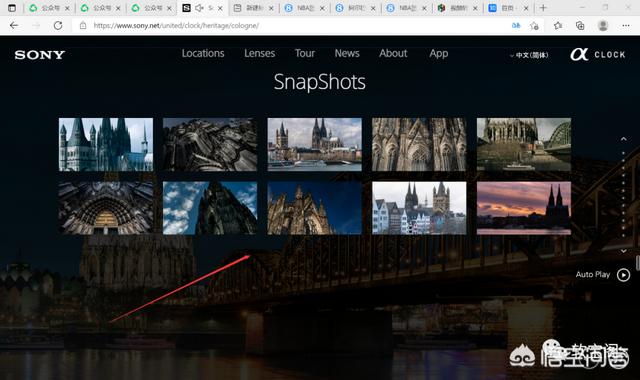The width and height of the screenshot is (640, 380).
Task: Click the address bar URL
Action: pos(176,26)
